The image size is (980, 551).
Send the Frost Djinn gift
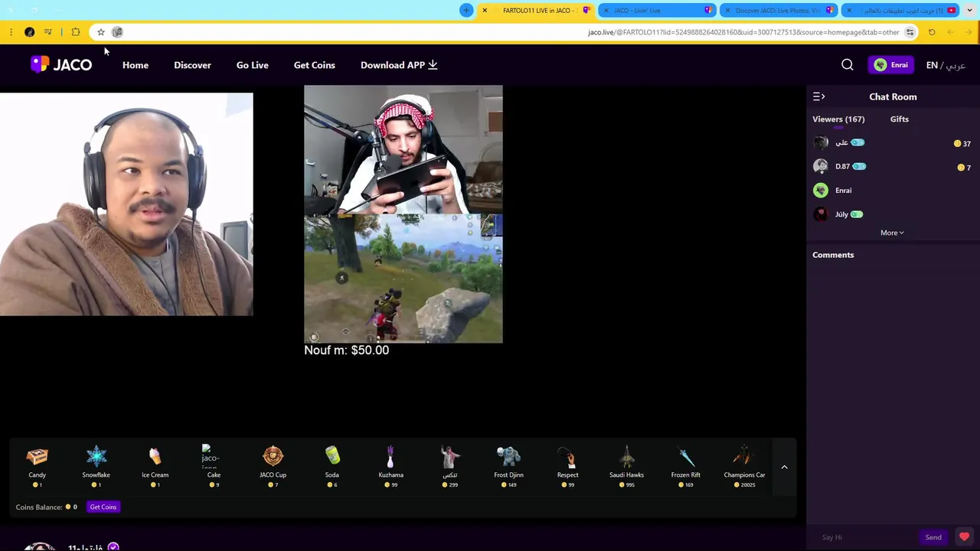click(508, 466)
